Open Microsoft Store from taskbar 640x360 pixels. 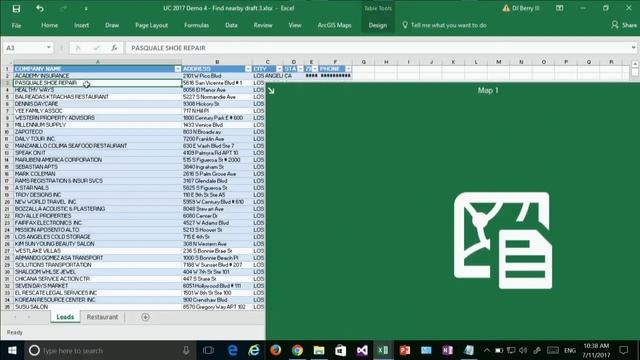click(340, 350)
